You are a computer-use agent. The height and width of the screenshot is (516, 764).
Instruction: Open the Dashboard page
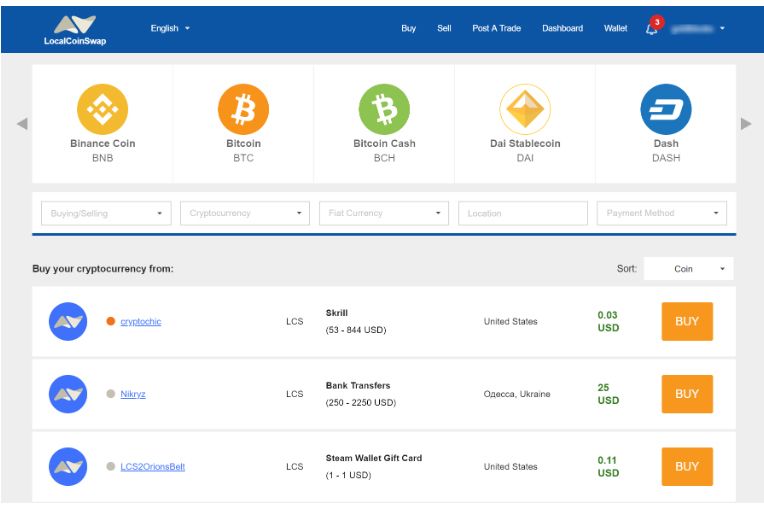click(562, 28)
